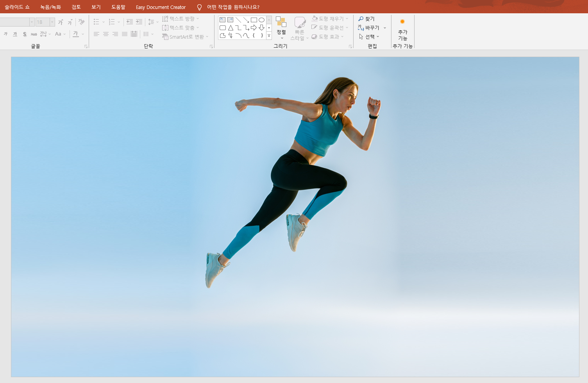The image size is (588, 383).
Task: Select the elbow connector shape
Action: [238, 28]
